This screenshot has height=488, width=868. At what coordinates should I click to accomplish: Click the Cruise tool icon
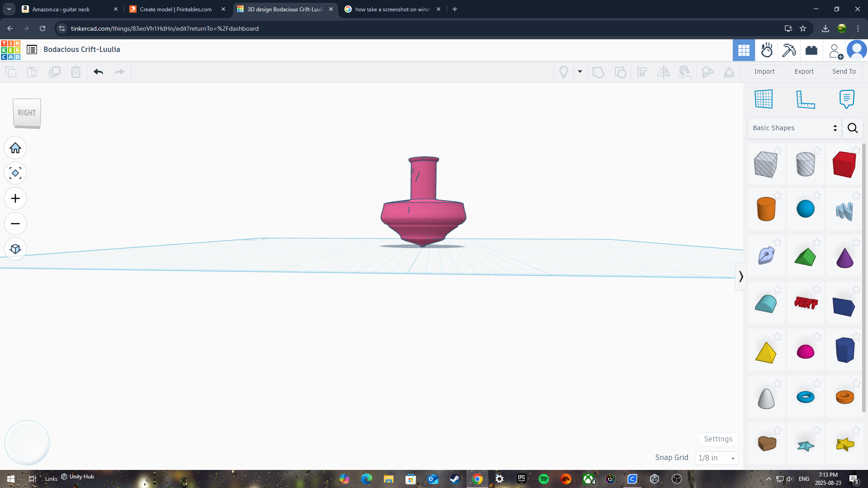click(x=685, y=72)
